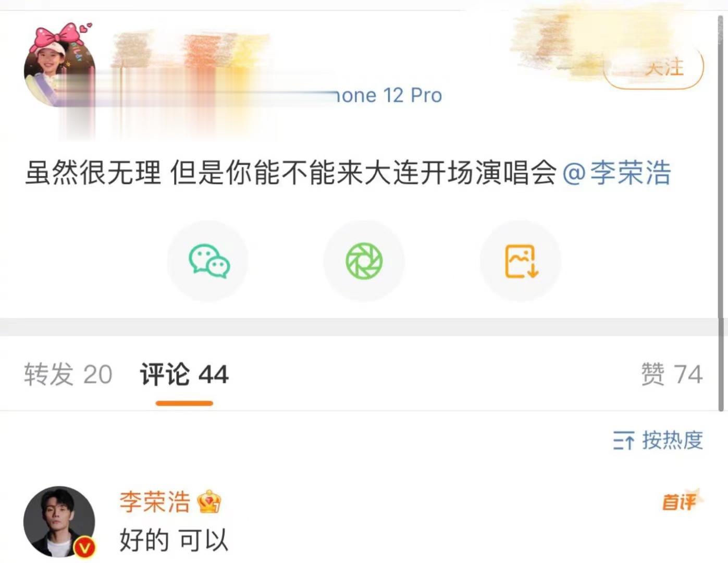Tap the 关注 follow button

coord(653,68)
